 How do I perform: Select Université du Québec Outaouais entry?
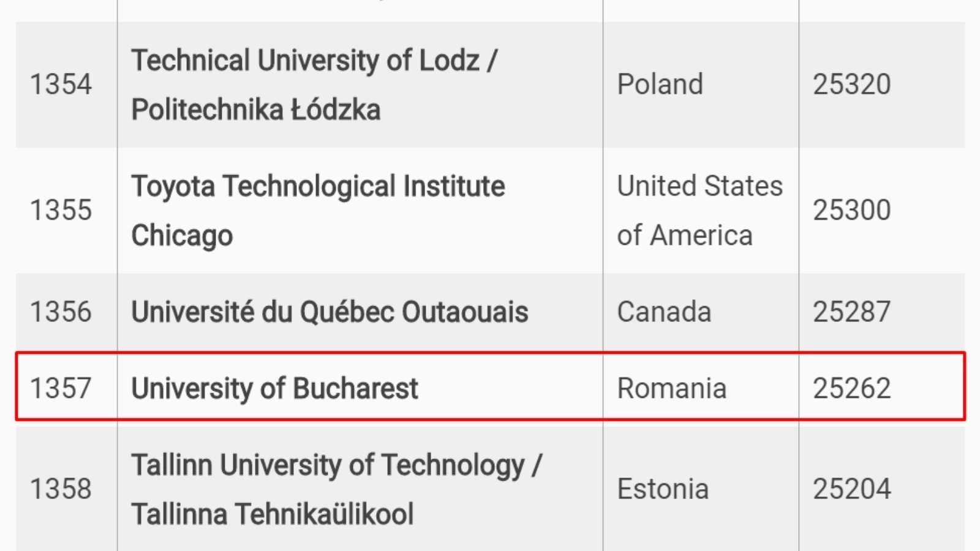point(330,312)
